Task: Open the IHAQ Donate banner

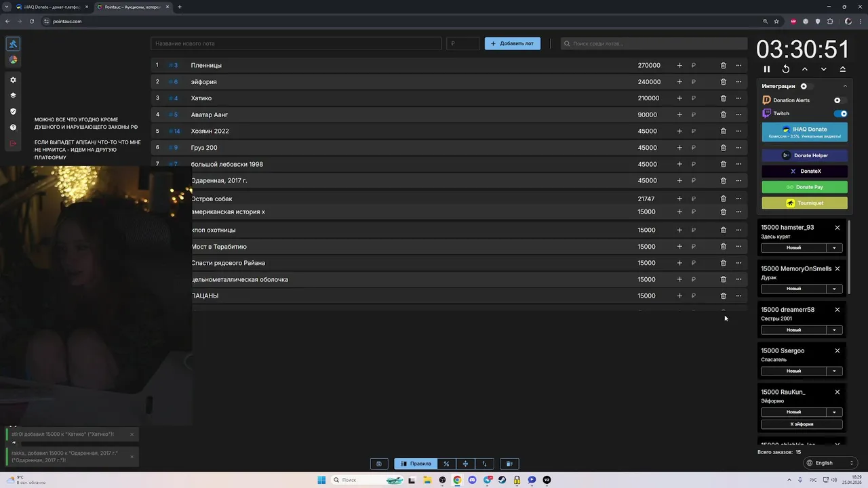Action: pyautogui.click(x=804, y=131)
